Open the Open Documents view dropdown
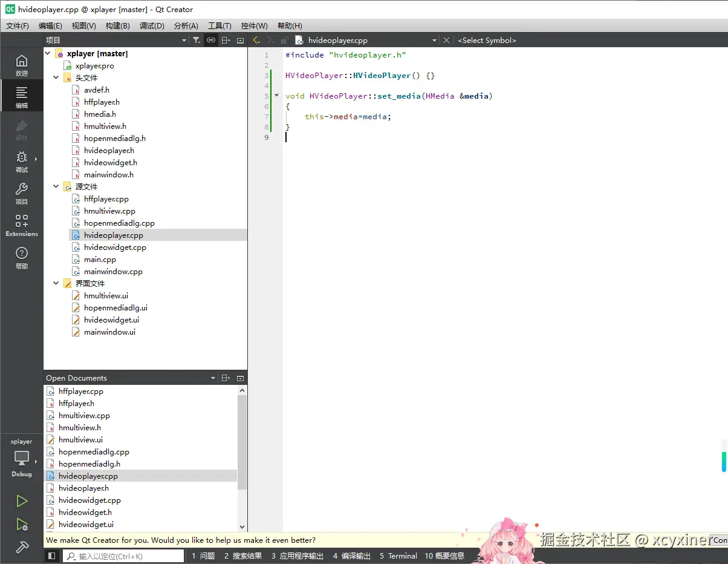Screen dimensions: 728x564 coord(130,378)
